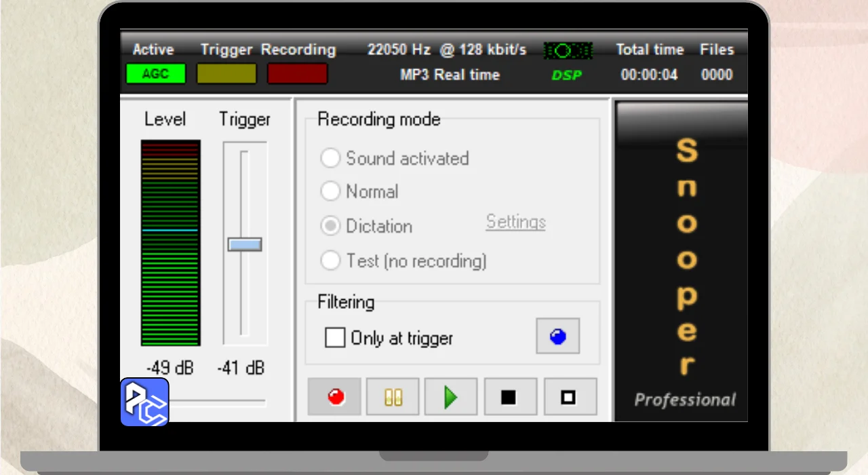
Task: Play the recording with the green arrow
Action: tap(451, 397)
